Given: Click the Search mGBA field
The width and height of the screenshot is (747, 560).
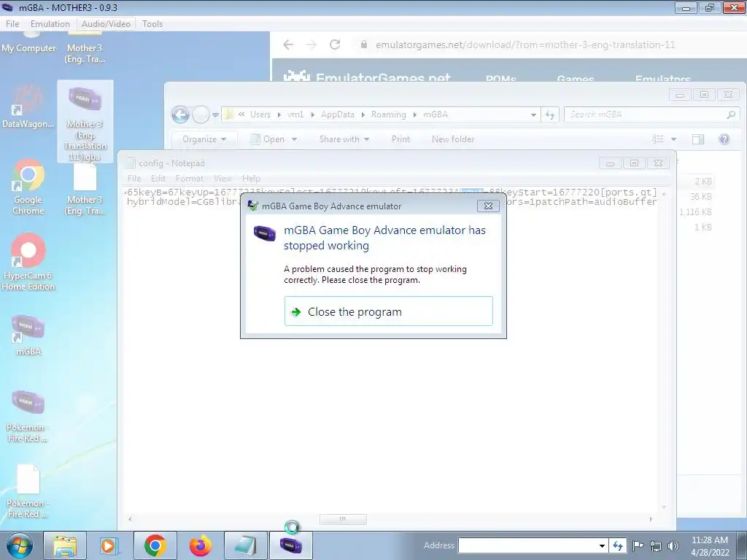Looking at the screenshot, I should 651,114.
